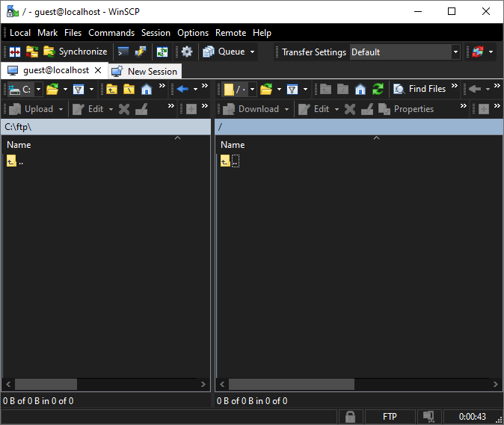Open terminal console icon in toolbar

pos(123,52)
